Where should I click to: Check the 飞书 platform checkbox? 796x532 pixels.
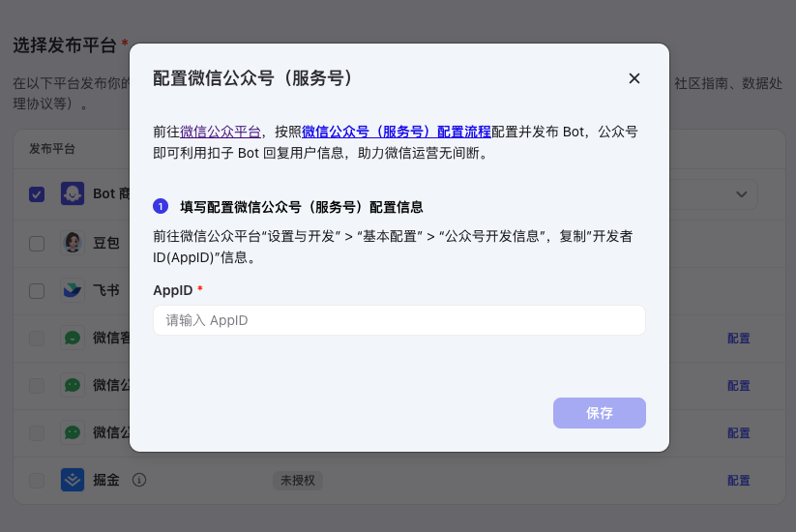click(x=37, y=291)
